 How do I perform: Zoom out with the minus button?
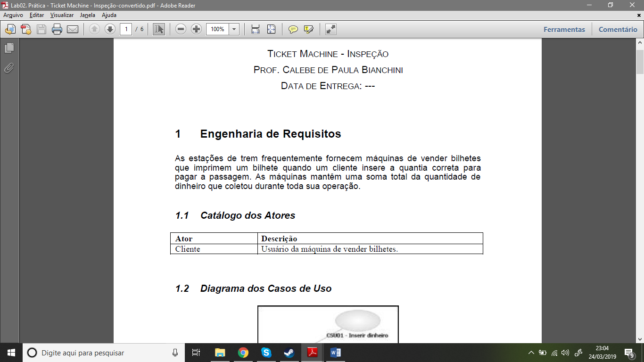[x=181, y=29]
